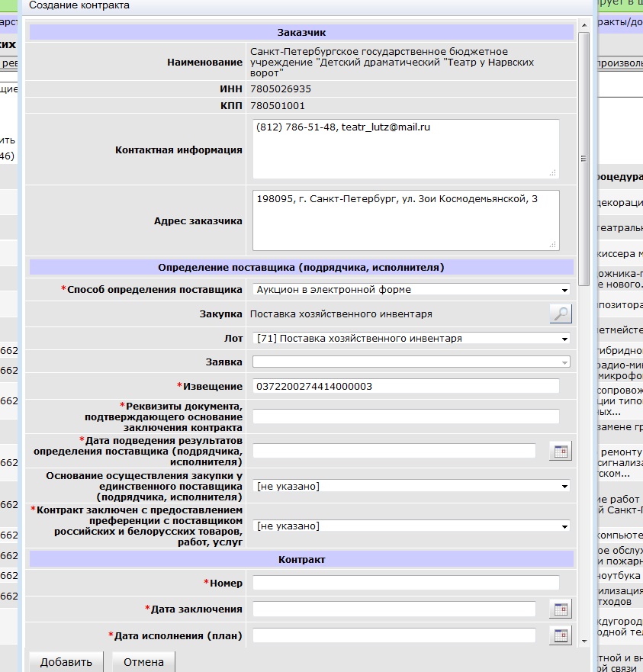Open the Закупка search magnifier icon
This screenshot has height=672, width=643.
click(561, 313)
